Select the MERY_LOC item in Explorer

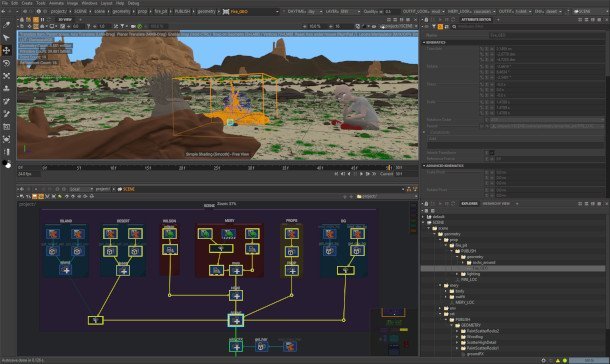coord(465,303)
